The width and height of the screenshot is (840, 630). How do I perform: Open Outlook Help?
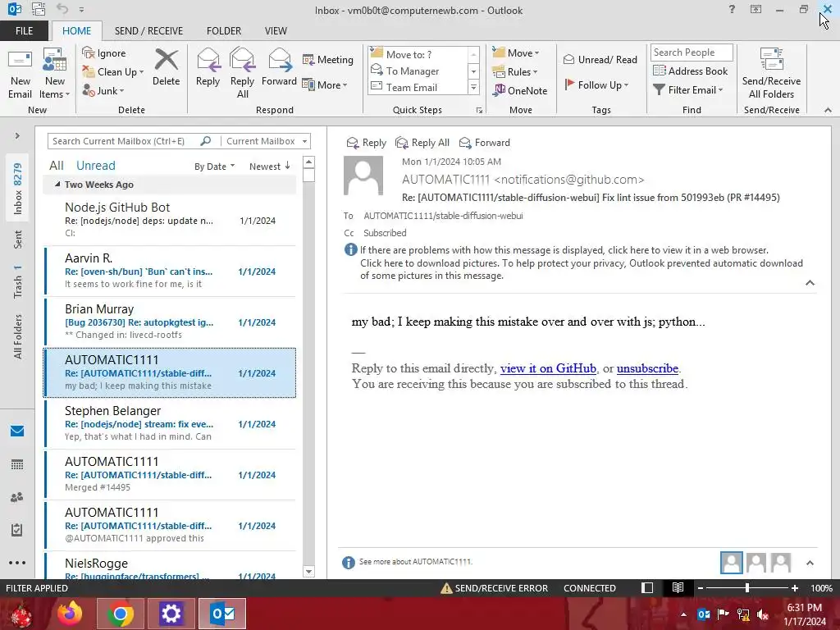pos(732,9)
